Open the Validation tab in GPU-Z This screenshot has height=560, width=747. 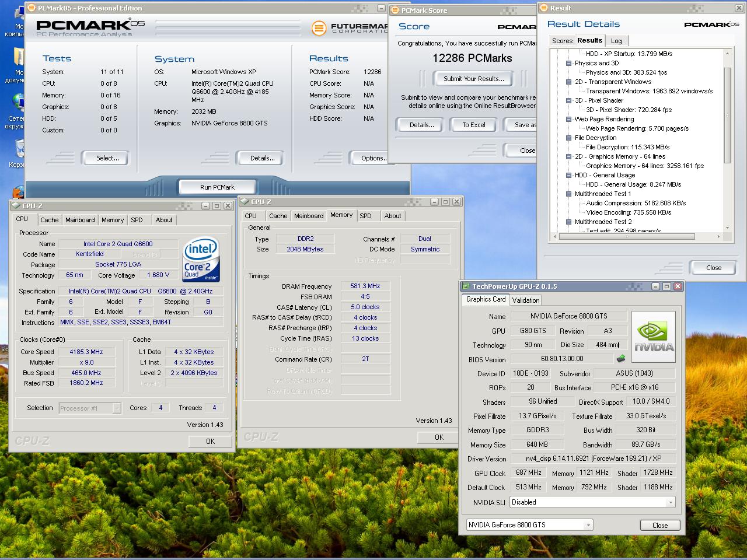[525, 300]
